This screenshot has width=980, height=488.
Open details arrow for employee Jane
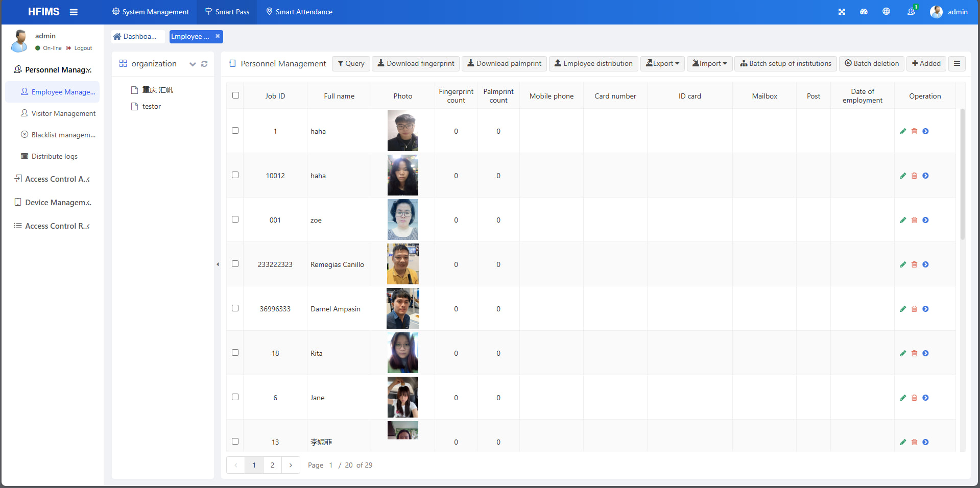925,398
